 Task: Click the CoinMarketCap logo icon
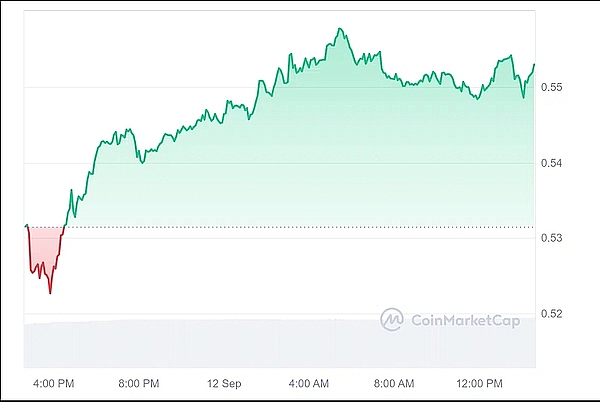click(392, 319)
